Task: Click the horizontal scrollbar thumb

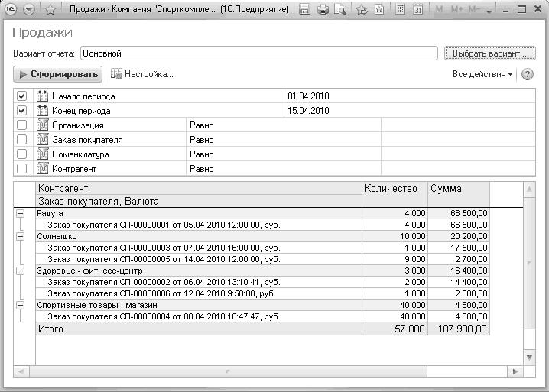Action: [228, 371]
